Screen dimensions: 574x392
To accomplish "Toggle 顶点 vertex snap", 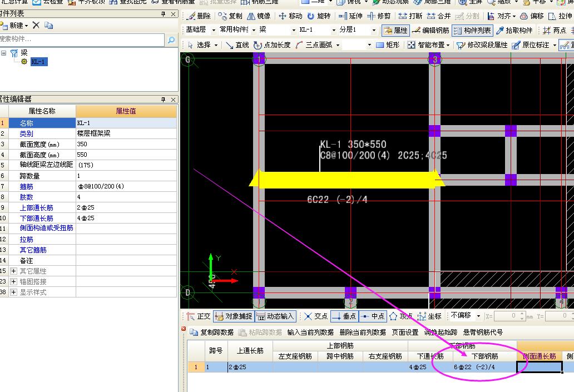I will coord(401,316).
